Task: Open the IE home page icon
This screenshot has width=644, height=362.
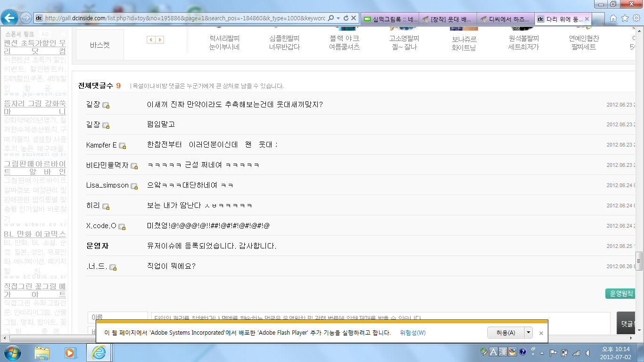Action: tap(613, 18)
